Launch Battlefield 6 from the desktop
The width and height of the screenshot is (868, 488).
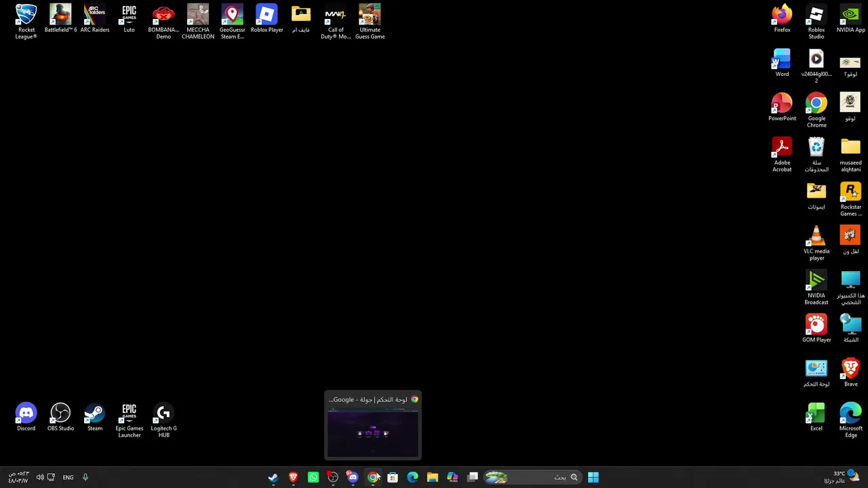point(60,19)
